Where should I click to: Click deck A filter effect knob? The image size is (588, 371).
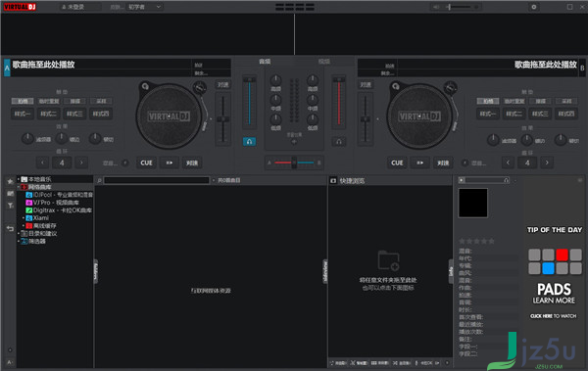coord(27,139)
